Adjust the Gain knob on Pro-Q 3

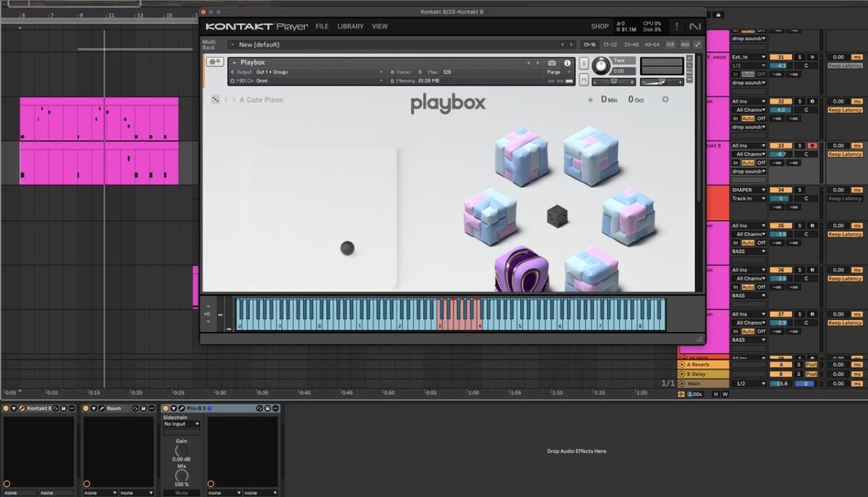coord(180,450)
